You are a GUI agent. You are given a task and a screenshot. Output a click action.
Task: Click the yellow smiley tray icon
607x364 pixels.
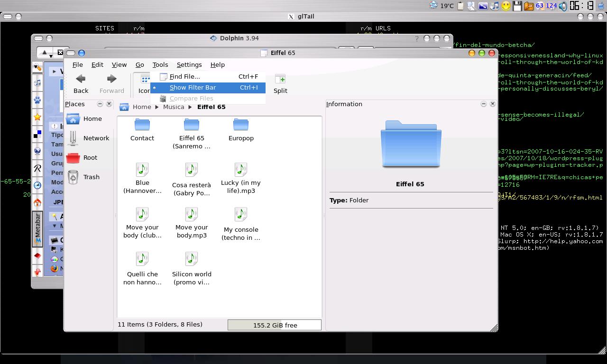(506, 6)
